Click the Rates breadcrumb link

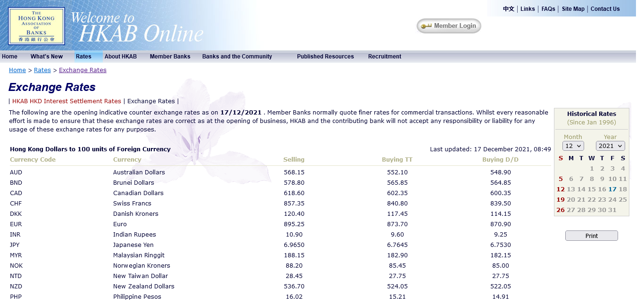pos(42,70)
